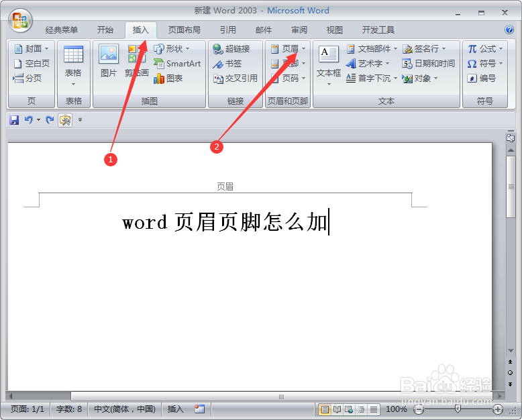
Task: Click the Redo arrow icon
Action: 50,120
